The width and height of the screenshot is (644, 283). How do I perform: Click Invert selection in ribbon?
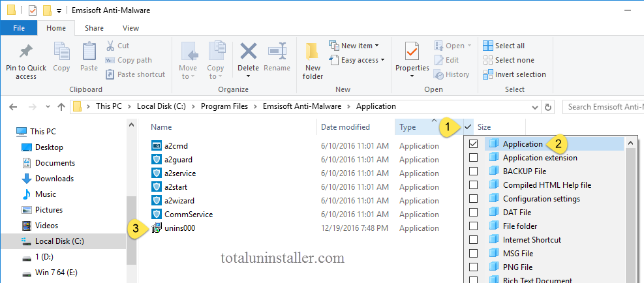click(514, 74)
